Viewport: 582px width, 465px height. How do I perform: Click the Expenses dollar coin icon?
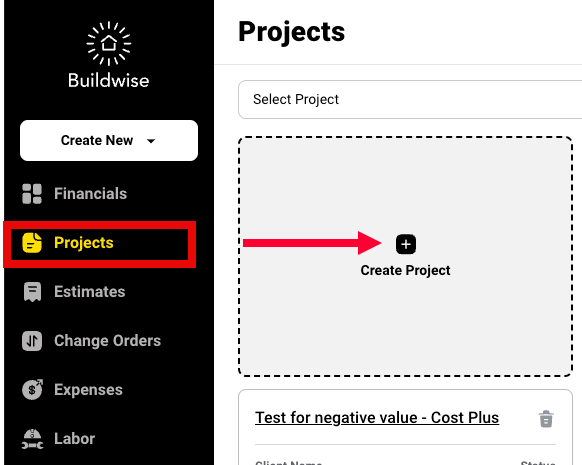coord(32,390)
